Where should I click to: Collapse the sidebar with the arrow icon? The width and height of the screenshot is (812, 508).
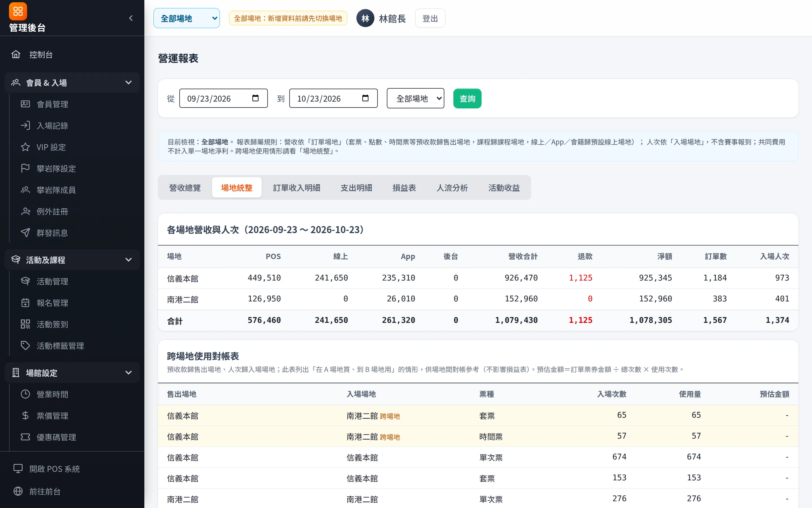131,18
